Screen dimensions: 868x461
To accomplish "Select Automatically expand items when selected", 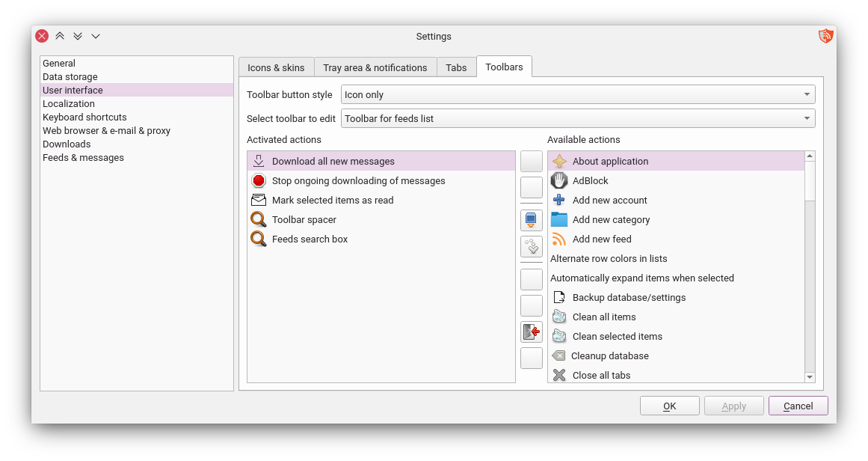I will coord(641,278).
